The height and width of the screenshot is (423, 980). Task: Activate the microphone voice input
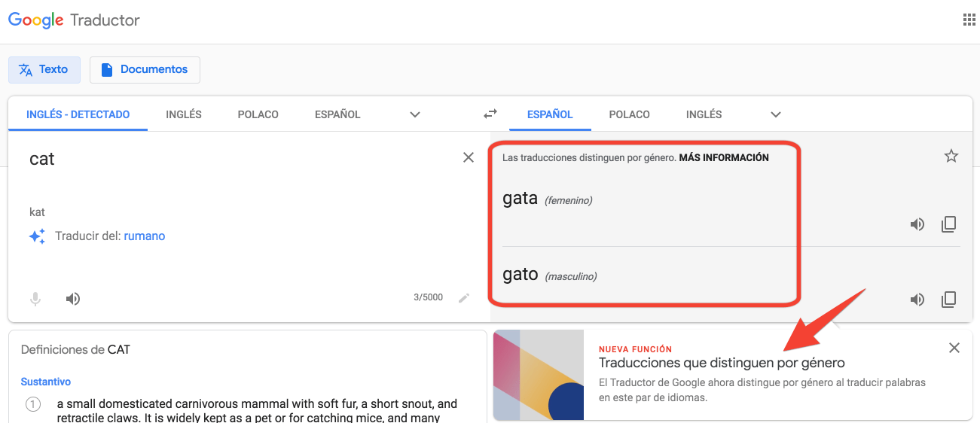35,299
